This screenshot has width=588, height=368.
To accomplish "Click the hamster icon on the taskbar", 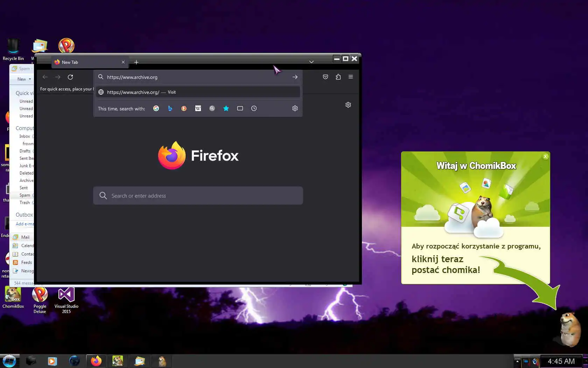I will (x=162, y=361).
